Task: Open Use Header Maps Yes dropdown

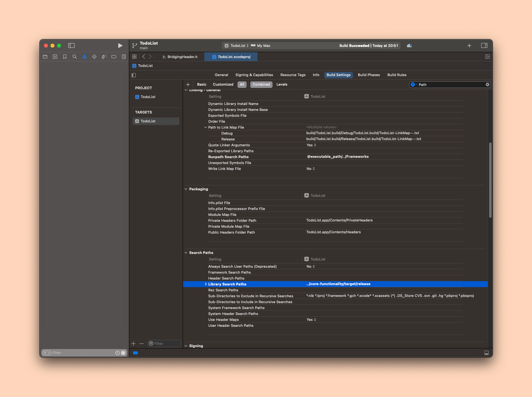Action: (311, 320)
